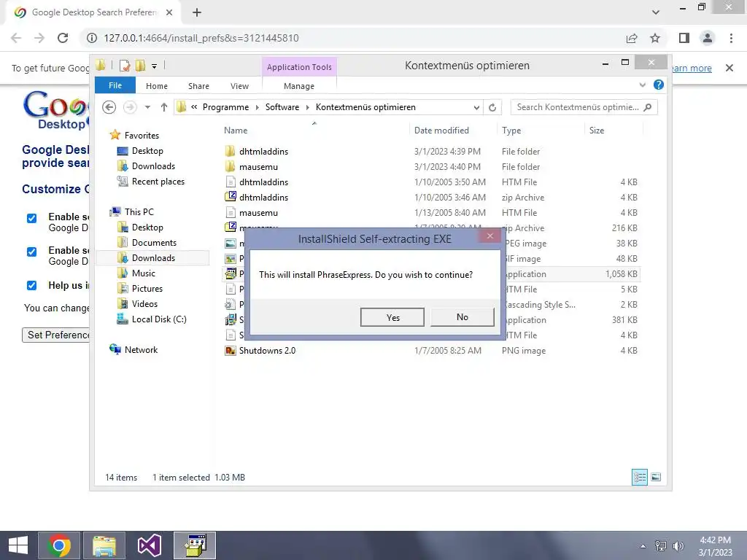Reload the Chrome page

click(x=63, y=38)
